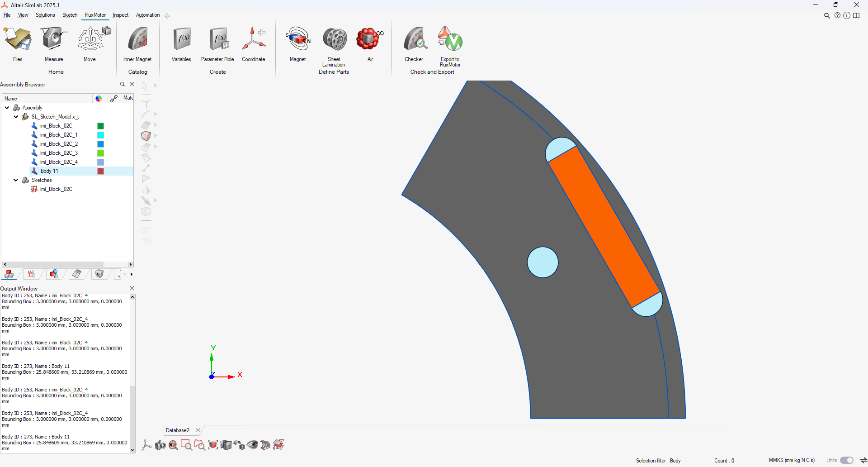
Task: Create a Coordinate system
Action: [x=254, y=44]
